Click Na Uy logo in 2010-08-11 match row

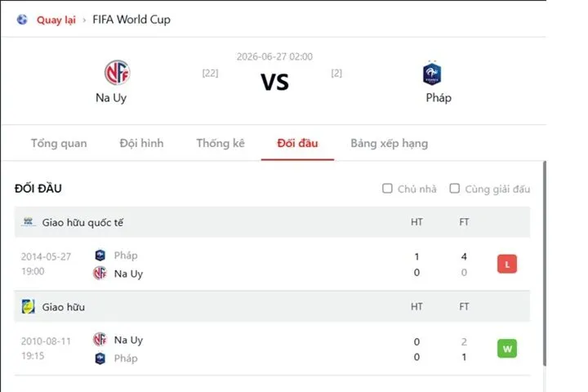tap(100, 340)
